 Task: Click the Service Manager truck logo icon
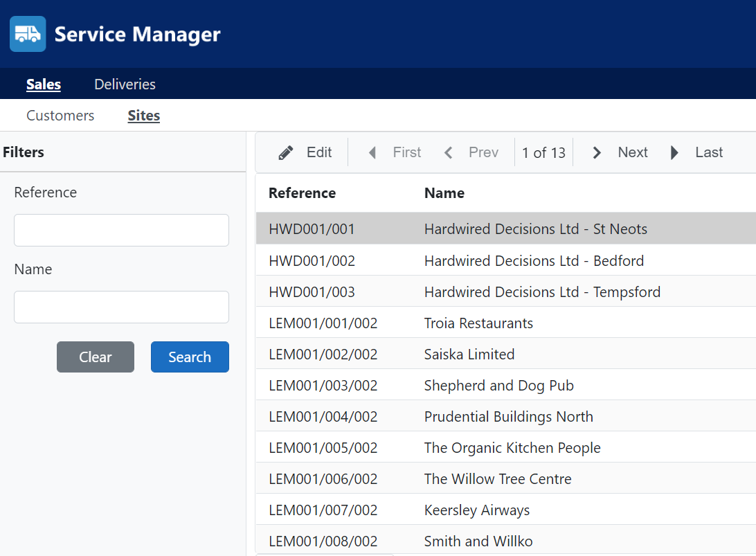coord(27,33)
